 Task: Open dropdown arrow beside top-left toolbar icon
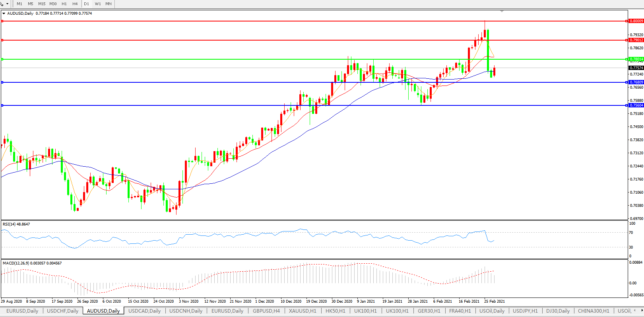[7, 4]
